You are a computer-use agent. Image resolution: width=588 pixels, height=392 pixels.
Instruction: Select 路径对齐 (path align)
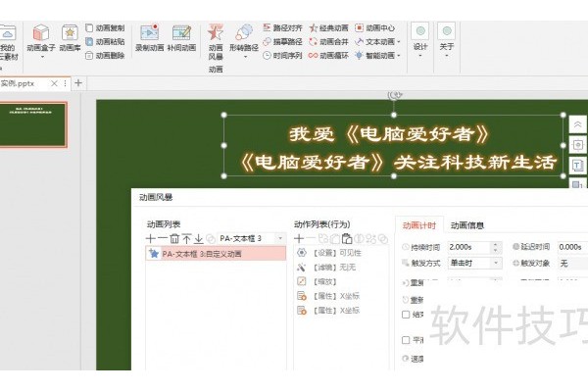point(282,27)
